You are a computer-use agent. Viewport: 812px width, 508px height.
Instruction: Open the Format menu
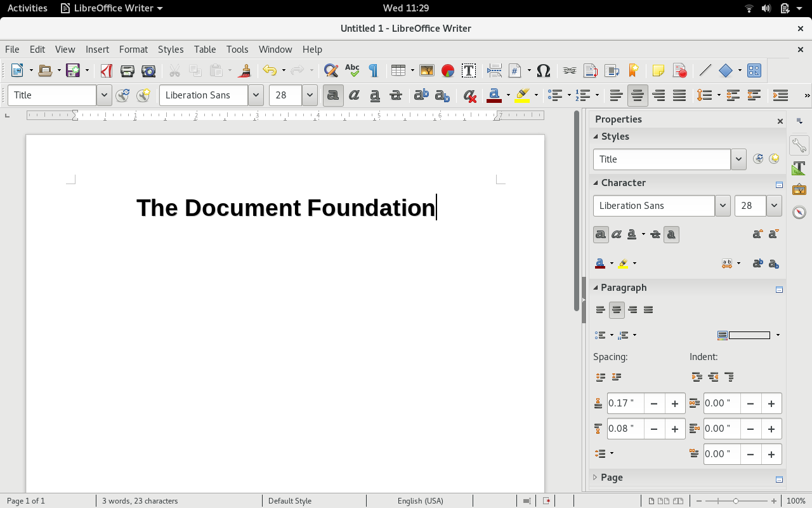133,49
